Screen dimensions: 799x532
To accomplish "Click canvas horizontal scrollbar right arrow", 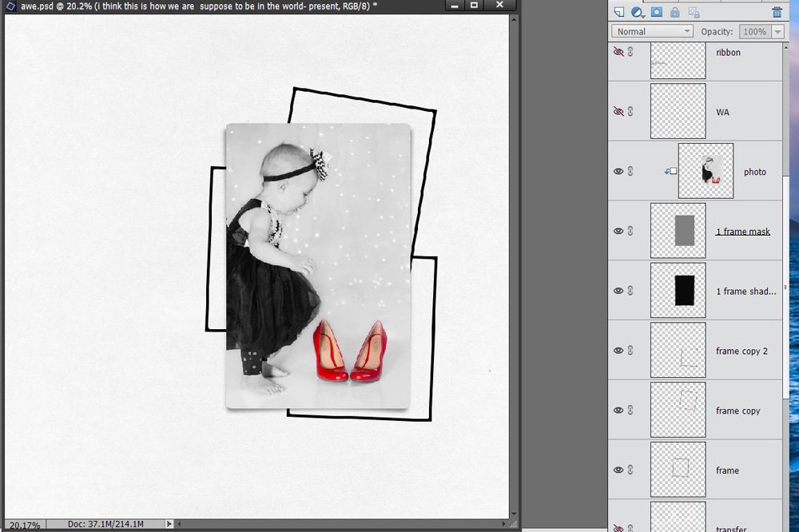I will (503, 523).
